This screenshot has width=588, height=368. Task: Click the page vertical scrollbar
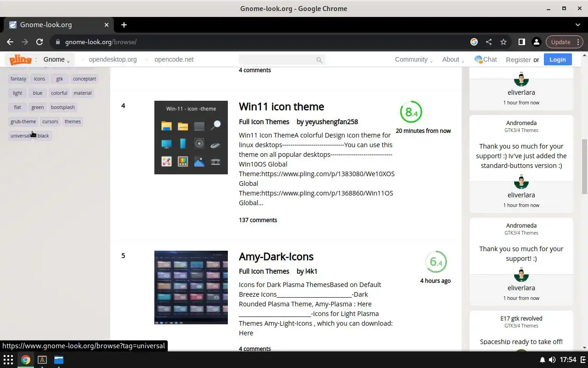584,167
